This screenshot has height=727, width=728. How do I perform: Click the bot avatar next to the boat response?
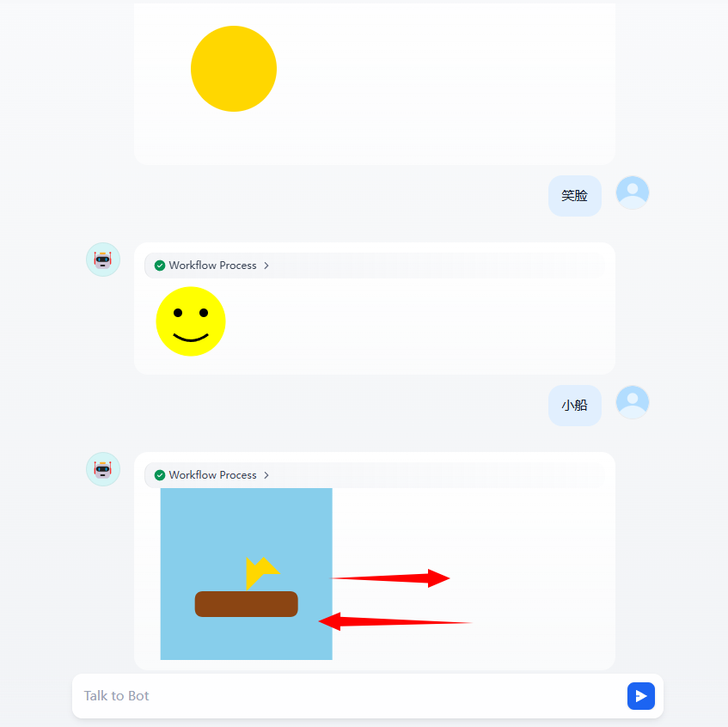point(103,469)
